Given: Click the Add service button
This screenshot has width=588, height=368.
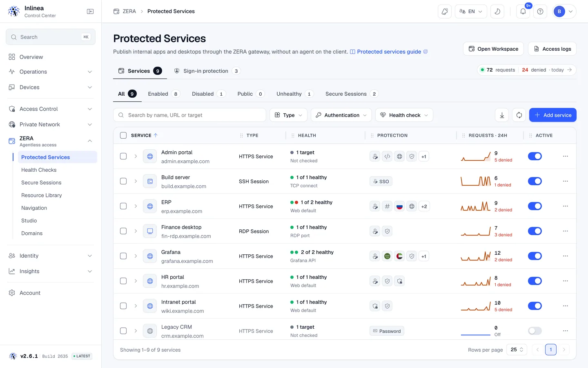Looking at the screenshot, I should click(553, 115).
